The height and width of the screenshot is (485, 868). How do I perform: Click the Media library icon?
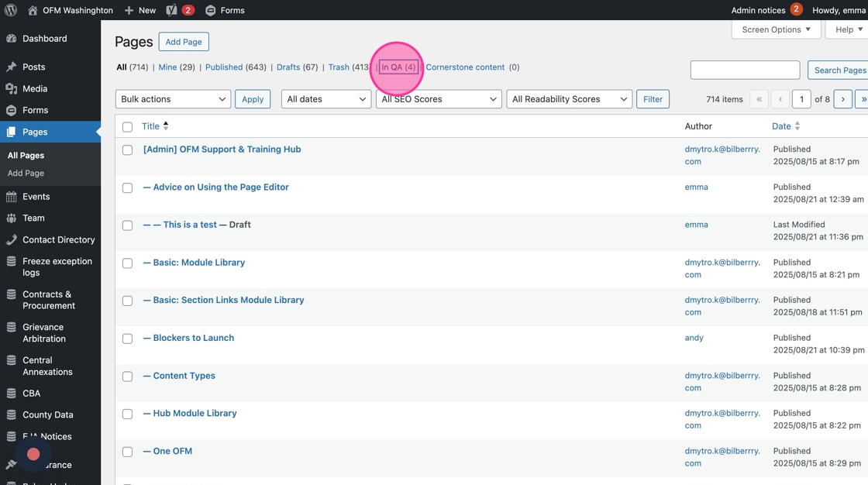(x=11, y=88)
